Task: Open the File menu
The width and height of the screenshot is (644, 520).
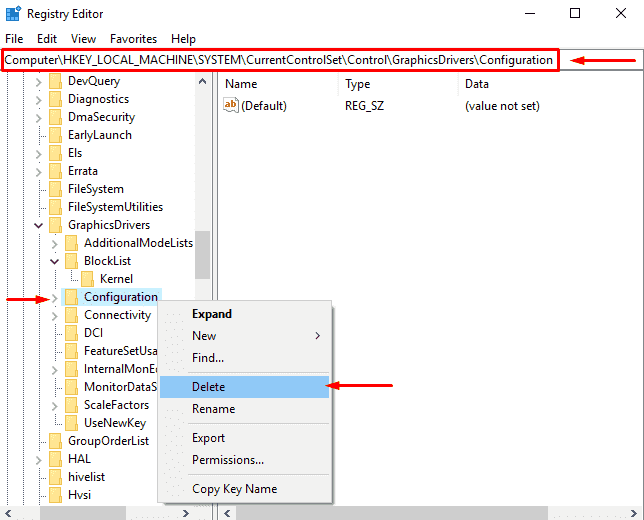Action: coord(14,39)
